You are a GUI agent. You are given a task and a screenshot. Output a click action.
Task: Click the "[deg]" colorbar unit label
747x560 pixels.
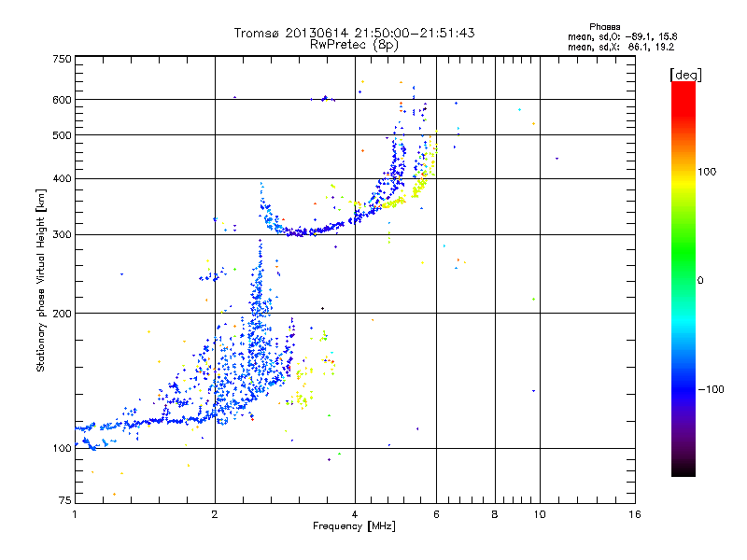pyautogui.click(x=685, y=75)
